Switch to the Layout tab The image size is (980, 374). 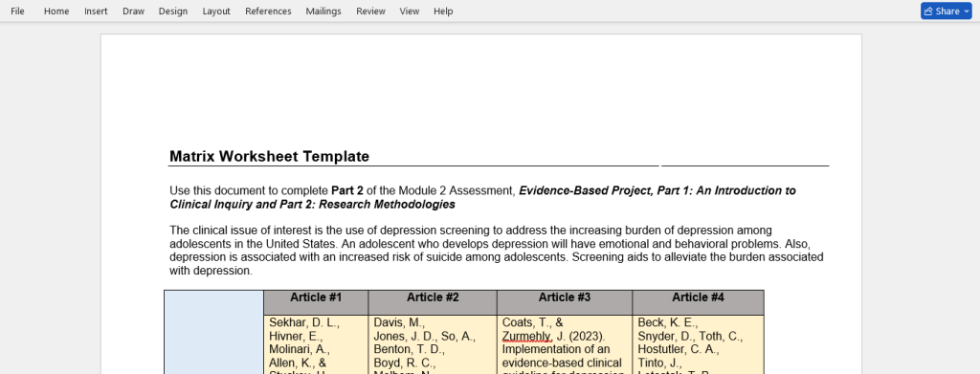[216, 11]
